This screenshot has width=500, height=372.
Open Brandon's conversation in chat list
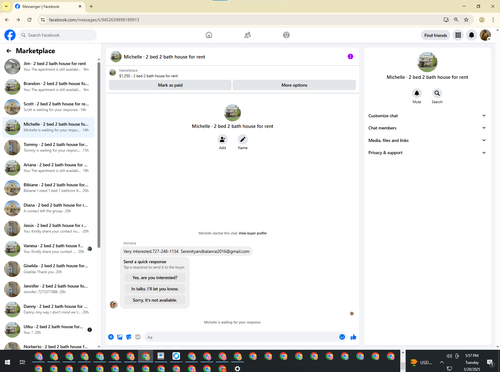coord(48,87)
